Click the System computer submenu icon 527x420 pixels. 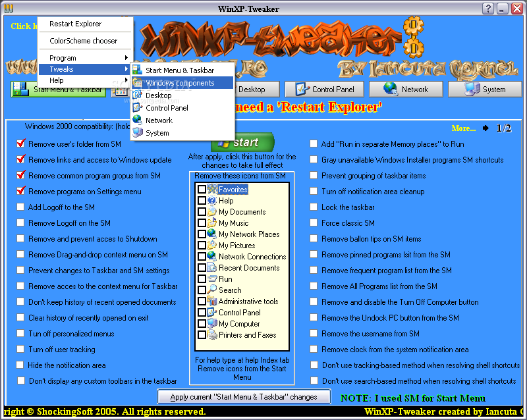(137, 133)
